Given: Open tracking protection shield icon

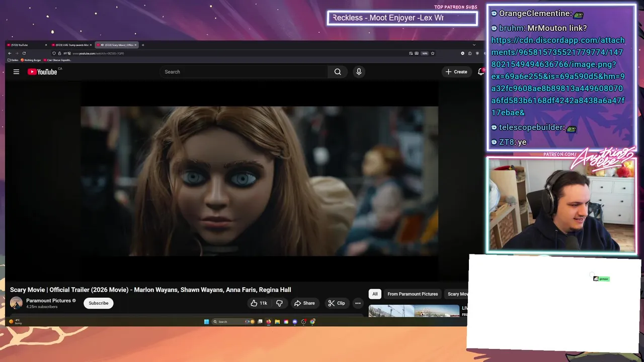Looking at the screenshot, I should click(x=54, y=53).
